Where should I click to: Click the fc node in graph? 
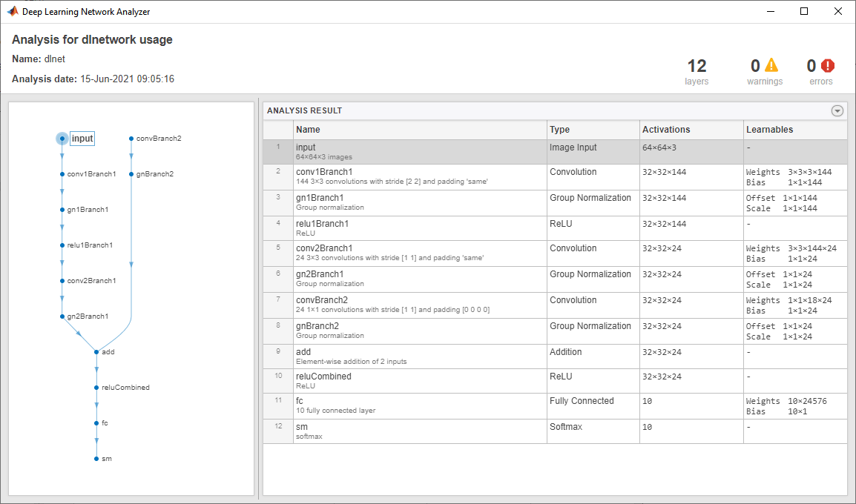click(96, 423)
